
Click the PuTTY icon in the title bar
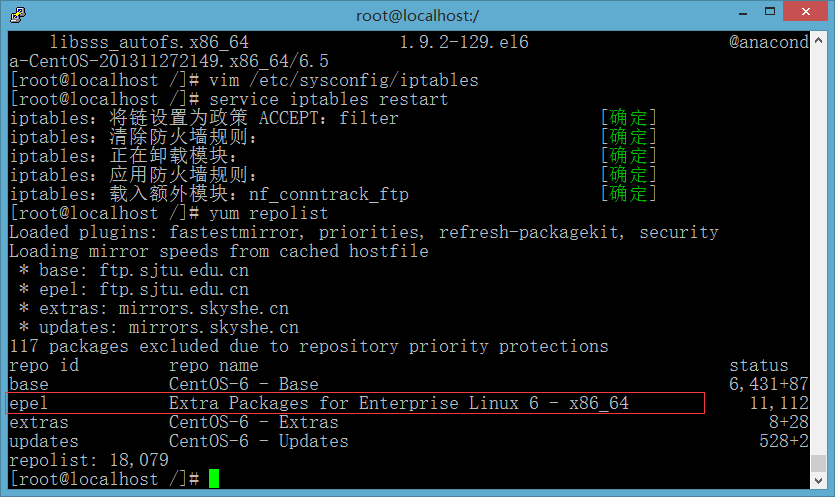[16, 15]
